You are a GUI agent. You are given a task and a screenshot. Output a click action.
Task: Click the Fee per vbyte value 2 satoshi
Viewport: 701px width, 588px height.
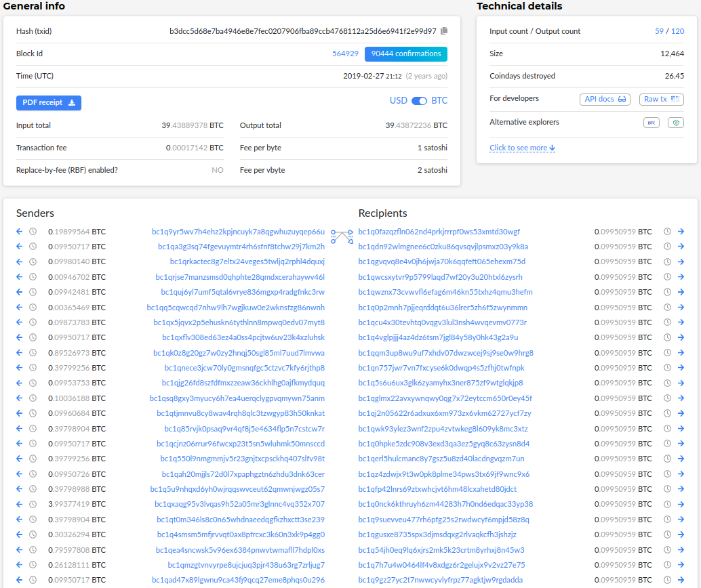pos(433,170)
